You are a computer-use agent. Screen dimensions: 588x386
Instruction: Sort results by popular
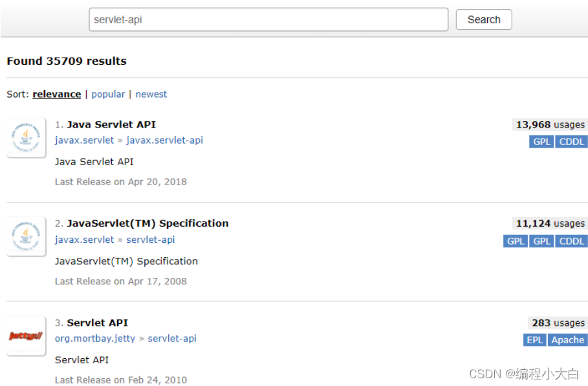pyautogui.click(x=108, y=95)
